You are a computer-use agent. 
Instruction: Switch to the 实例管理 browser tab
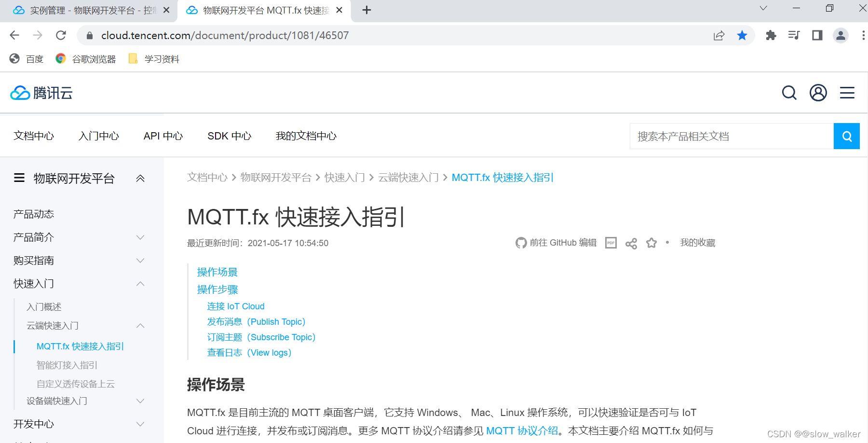(89, 11)
